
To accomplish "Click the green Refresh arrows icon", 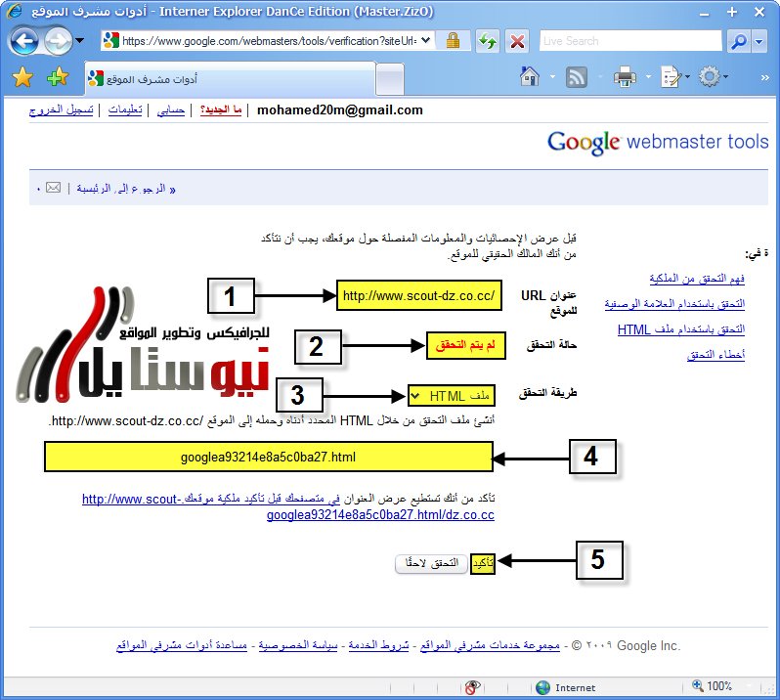I will (x=487, y=41).
